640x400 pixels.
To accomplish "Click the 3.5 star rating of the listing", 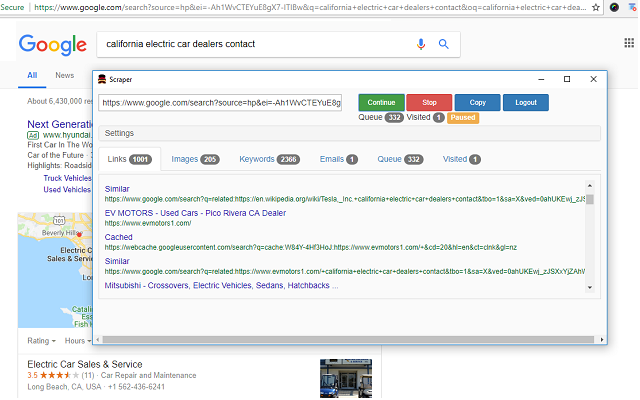I will 53,376.
